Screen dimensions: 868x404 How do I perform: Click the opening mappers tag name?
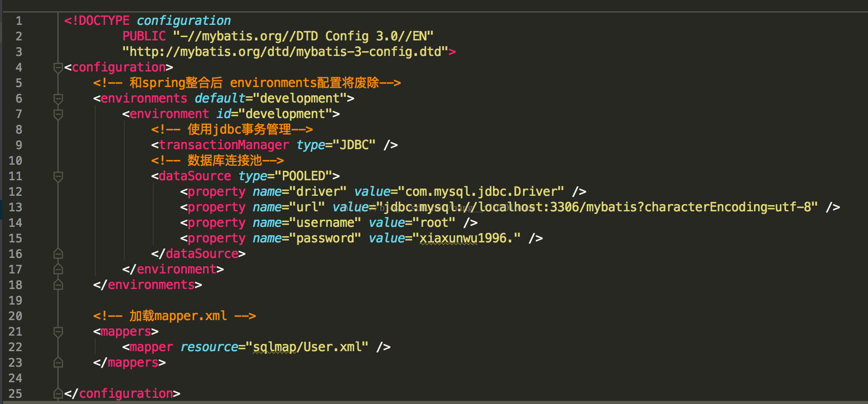click(x=126, y=331)
